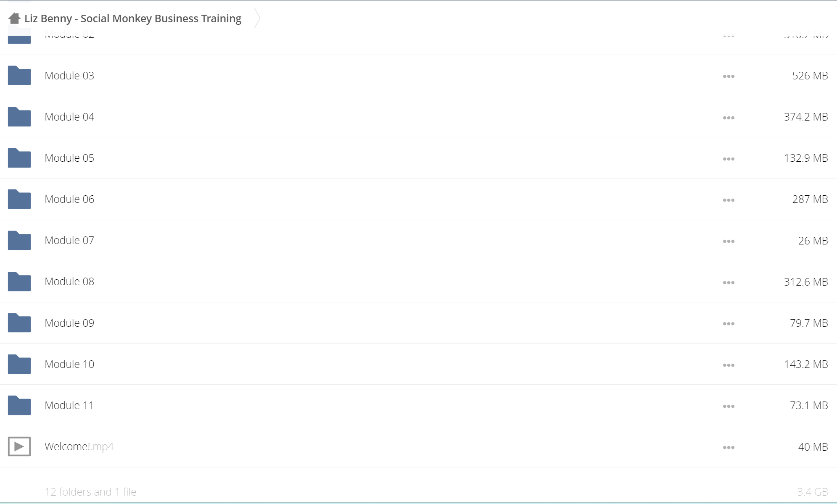Open the Module 05 folder name

69,158
